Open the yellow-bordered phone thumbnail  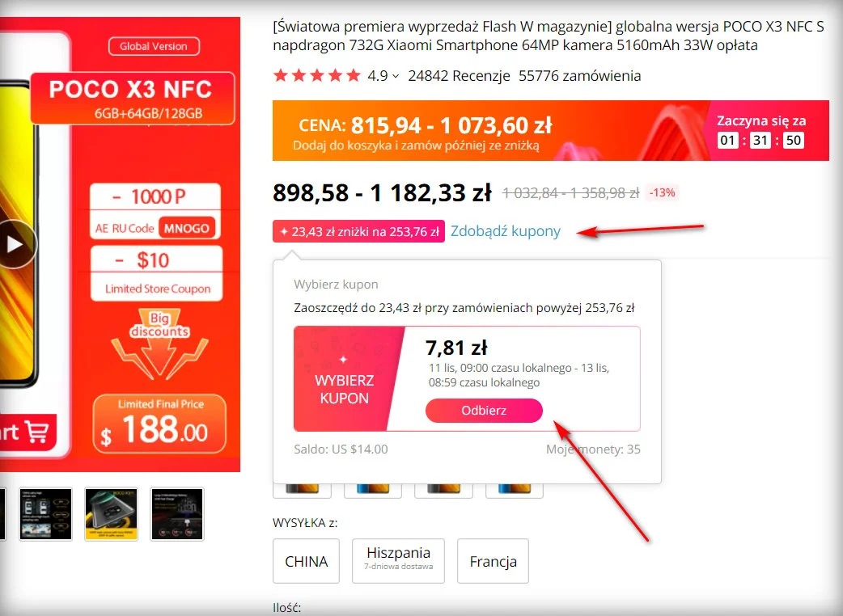pyautogui.click(x=112, y=514)
